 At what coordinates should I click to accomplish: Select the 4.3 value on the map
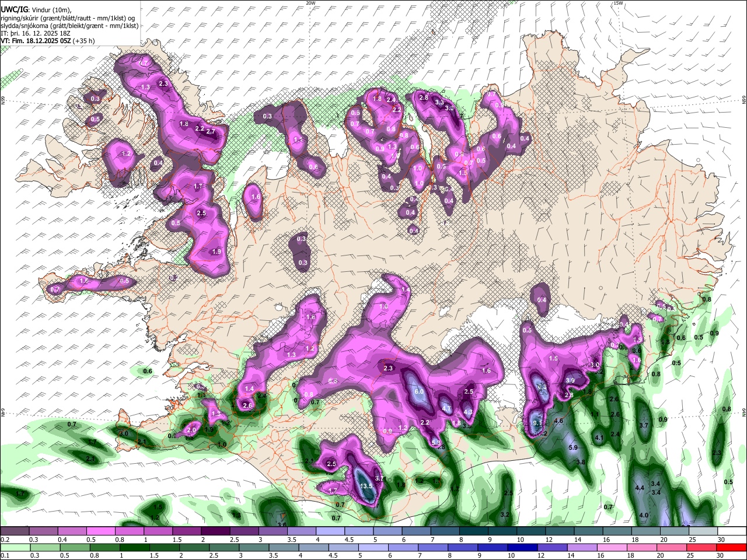pyautogui.click(x=467, y=411)
